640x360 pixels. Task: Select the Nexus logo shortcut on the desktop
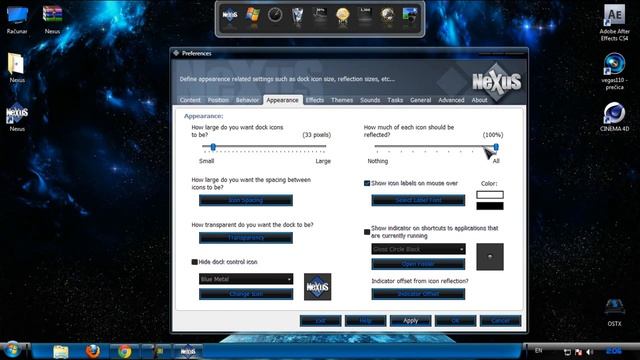(x=17, y=117)
